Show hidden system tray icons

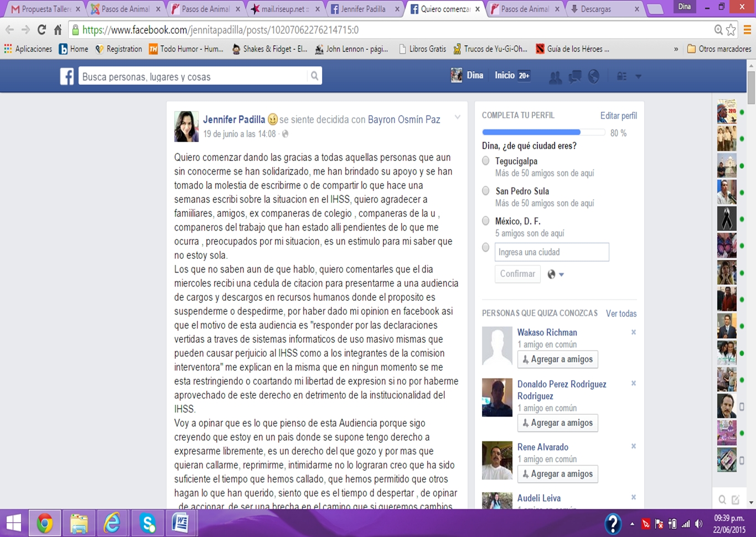pyautogui.click(x=632, y=524)
